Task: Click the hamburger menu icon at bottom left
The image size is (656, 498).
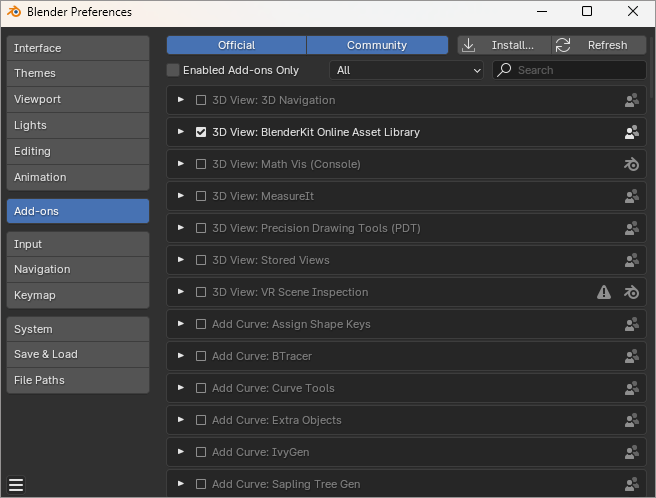Action: coord(16,485)
